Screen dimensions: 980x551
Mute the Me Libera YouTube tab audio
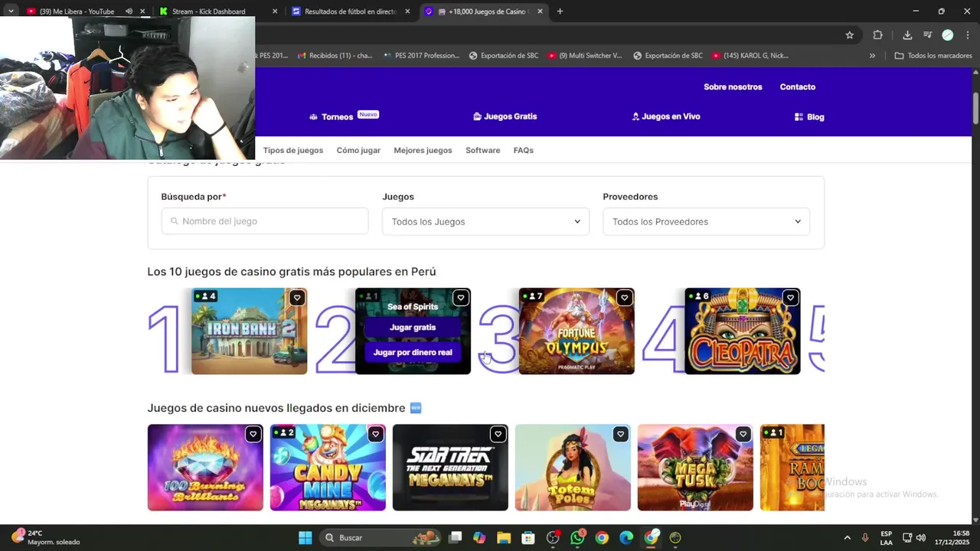tap(129, 11)
